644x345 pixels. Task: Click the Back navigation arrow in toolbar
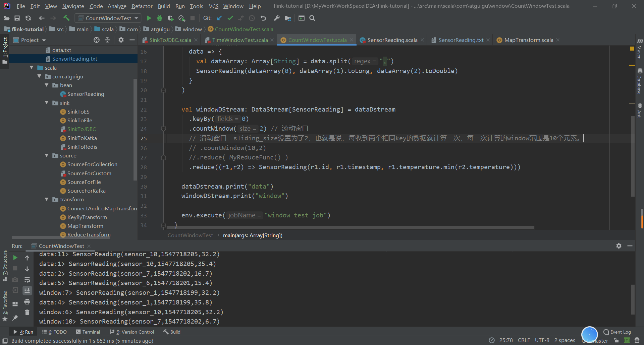42,18
